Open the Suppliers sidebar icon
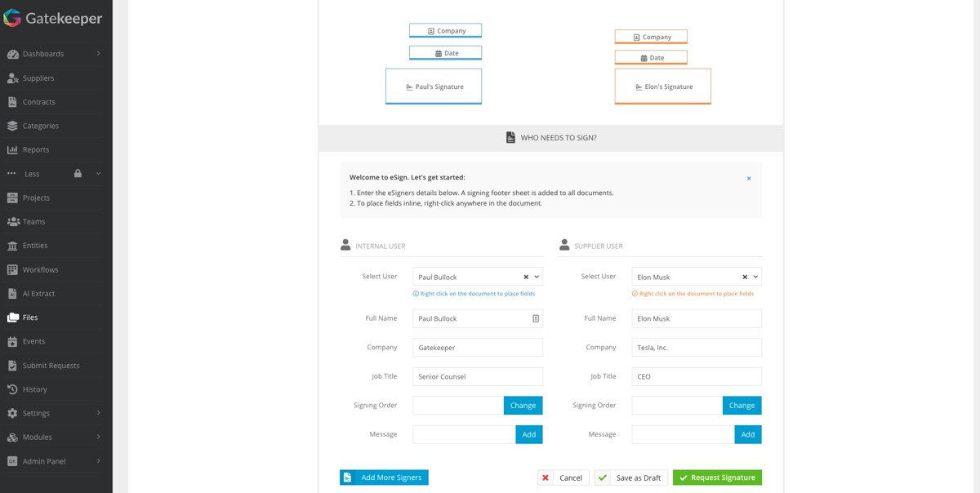This screenshot has width=980, height=493. (12, 78)
